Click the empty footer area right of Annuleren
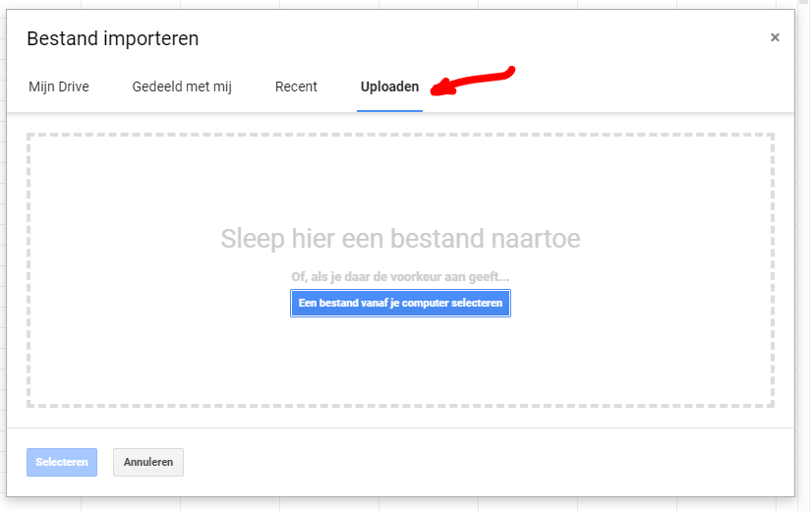The image size is (812, 512). tap(492, 462)
